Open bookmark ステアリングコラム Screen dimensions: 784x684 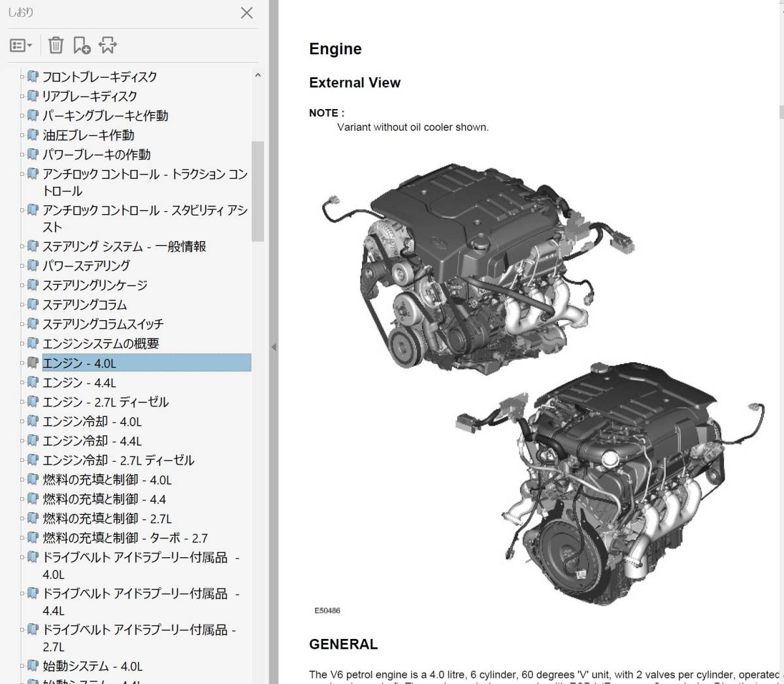[85, 304]
